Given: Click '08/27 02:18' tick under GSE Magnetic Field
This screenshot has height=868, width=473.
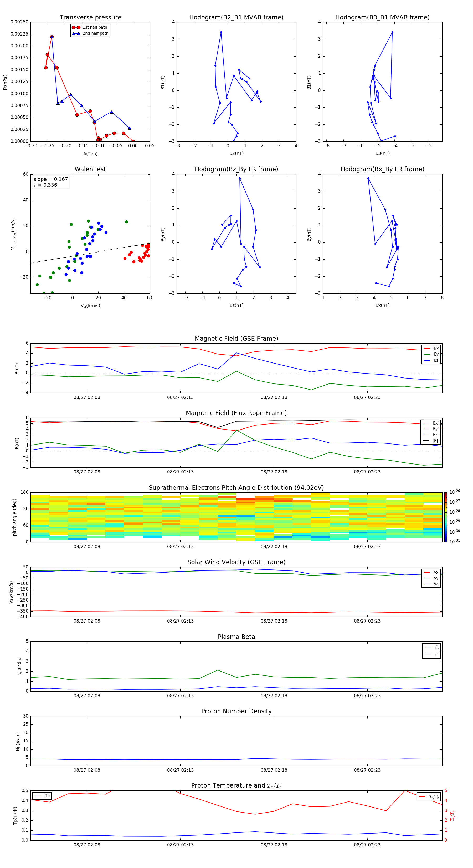Looking at the screenshot, I should (x=274, y=398).
